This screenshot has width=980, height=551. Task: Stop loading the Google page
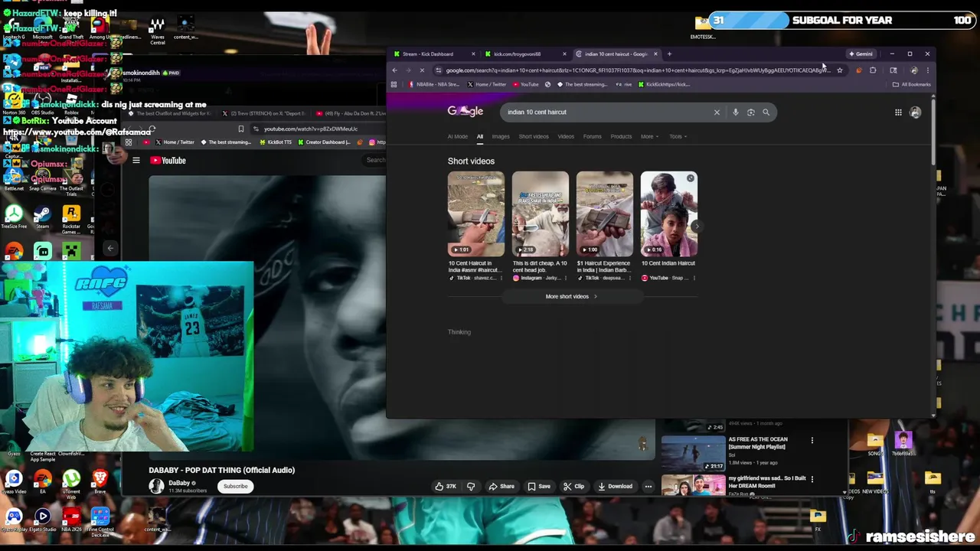422,70
